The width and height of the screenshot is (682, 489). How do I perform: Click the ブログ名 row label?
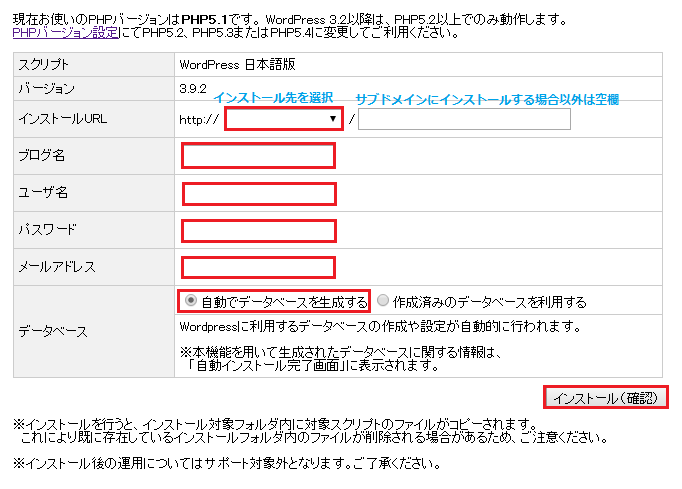[42, 155]
